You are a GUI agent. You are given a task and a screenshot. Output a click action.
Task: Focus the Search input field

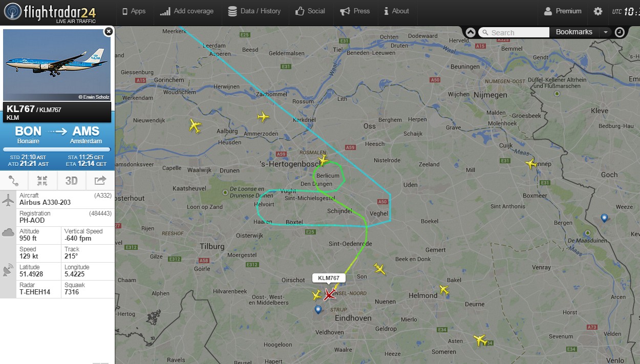pos(514,32)
